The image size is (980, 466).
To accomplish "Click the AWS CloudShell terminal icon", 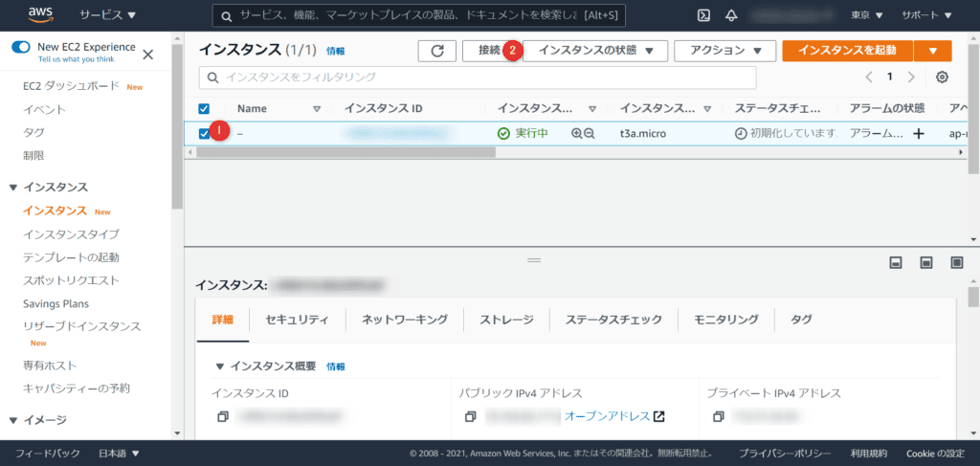I will click(702, 15).
